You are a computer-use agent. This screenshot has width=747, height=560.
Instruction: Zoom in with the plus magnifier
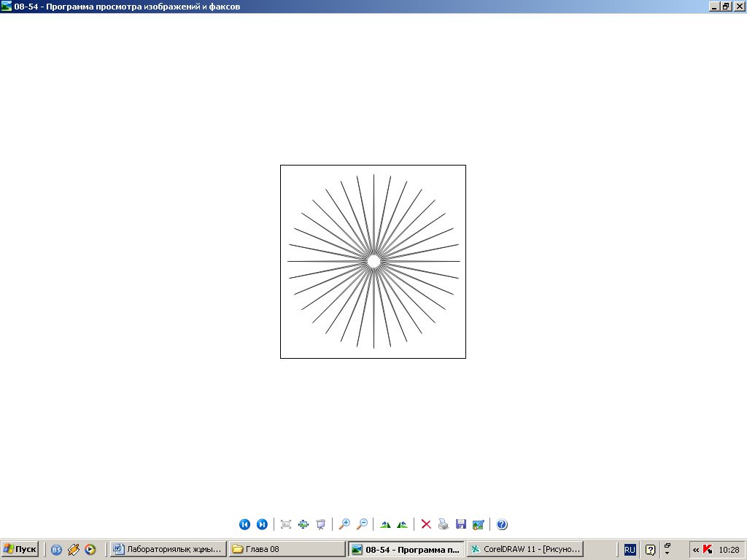pos(344,524)
